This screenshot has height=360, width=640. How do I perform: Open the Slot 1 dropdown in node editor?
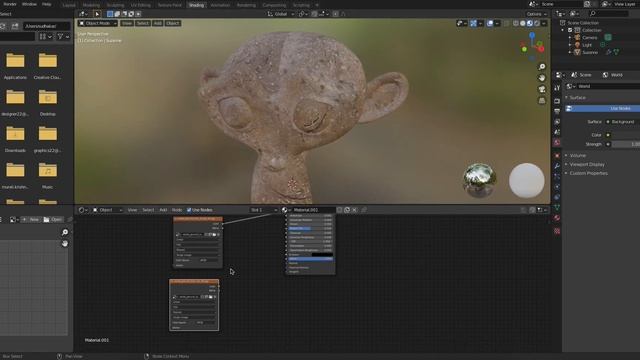pos(264,210)
